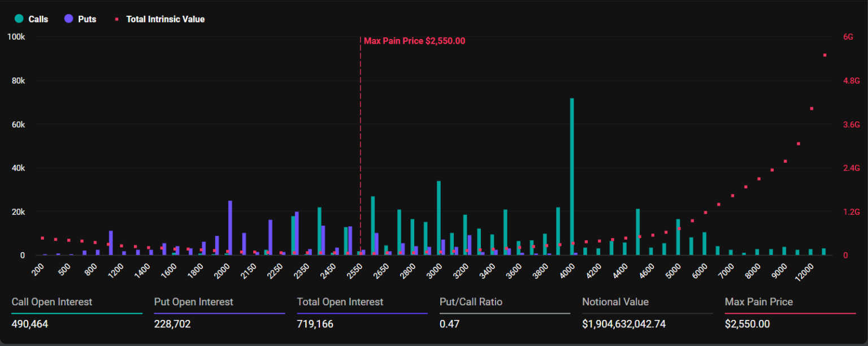The width and height of the screenshot is (868, 346).
Task: Hide Total Intrinsic Value legend series
Action: 159,19
